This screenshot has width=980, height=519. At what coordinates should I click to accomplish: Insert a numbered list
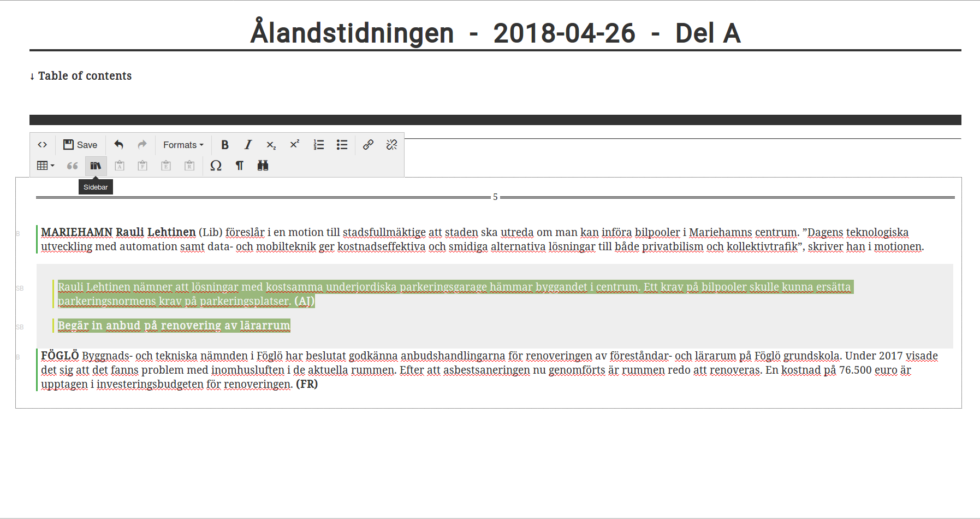tap(319, 145)
